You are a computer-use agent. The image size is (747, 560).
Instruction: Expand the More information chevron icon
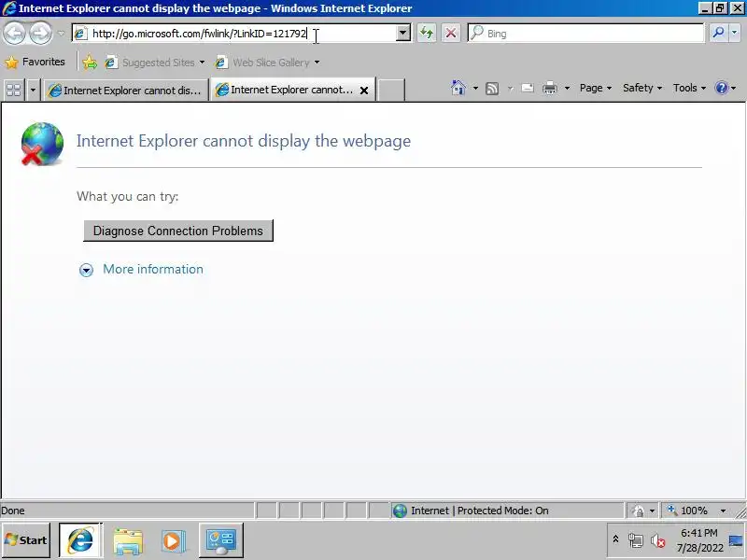tap(86, 271)
